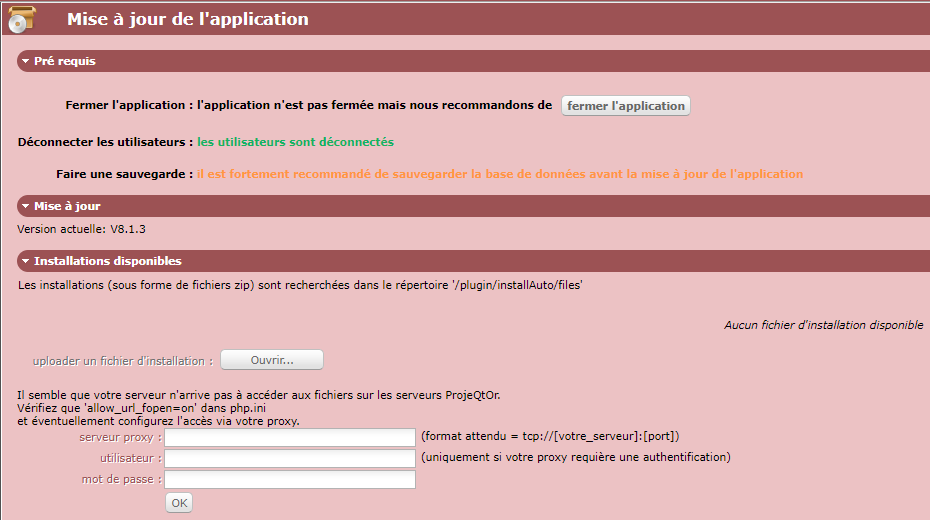The height and width of the screenshot is (520, 930).
Task: Collapse the Installations disponibles section
Action: coord(26,261)
